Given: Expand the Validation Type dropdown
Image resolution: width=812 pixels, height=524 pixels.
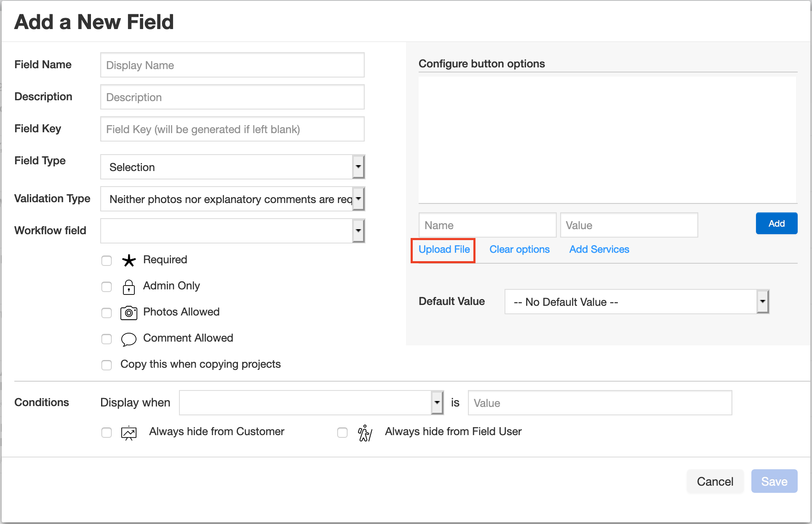Looking at the screenshot, I should coord(232,199).
